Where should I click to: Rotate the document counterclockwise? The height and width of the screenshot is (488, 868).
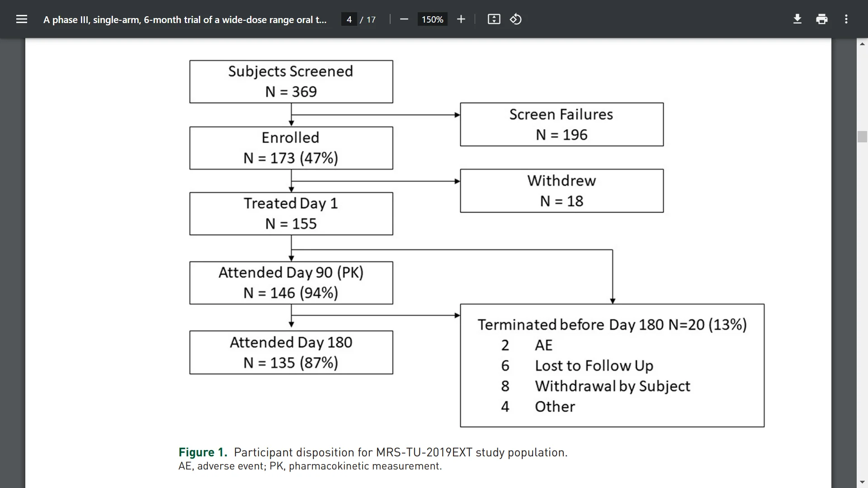[x=516, y=19]
